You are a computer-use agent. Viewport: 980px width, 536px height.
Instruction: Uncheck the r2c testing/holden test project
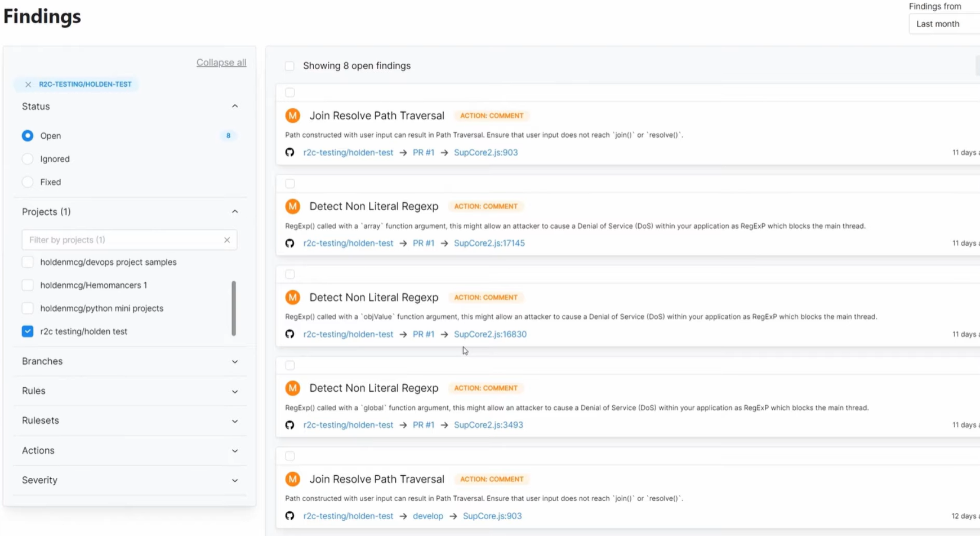[x=27, y=331]
